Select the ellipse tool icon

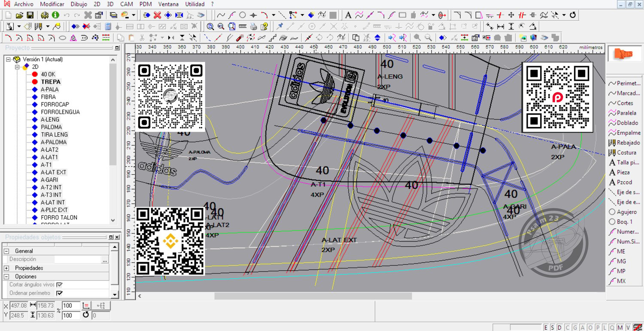pos(62,38)
